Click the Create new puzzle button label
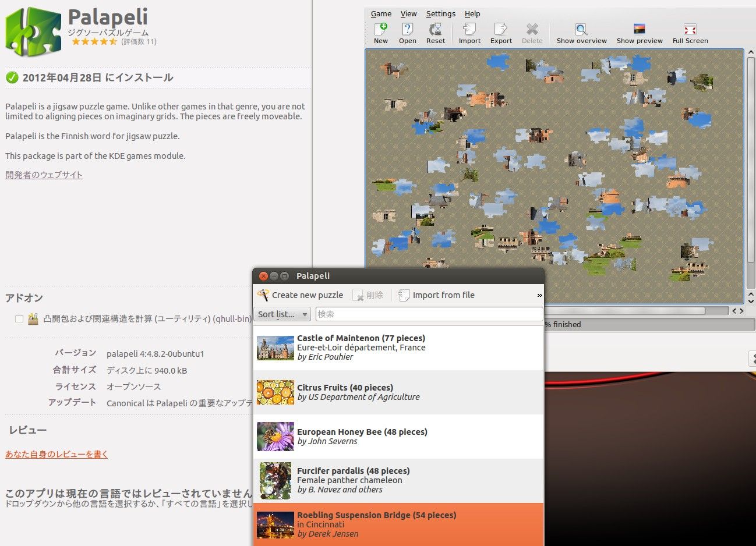The height and width of the screenshot is (546, 756). [x=308, y=295]
